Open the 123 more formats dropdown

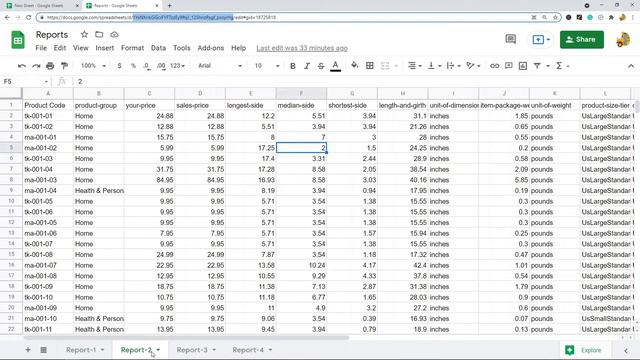177,66
